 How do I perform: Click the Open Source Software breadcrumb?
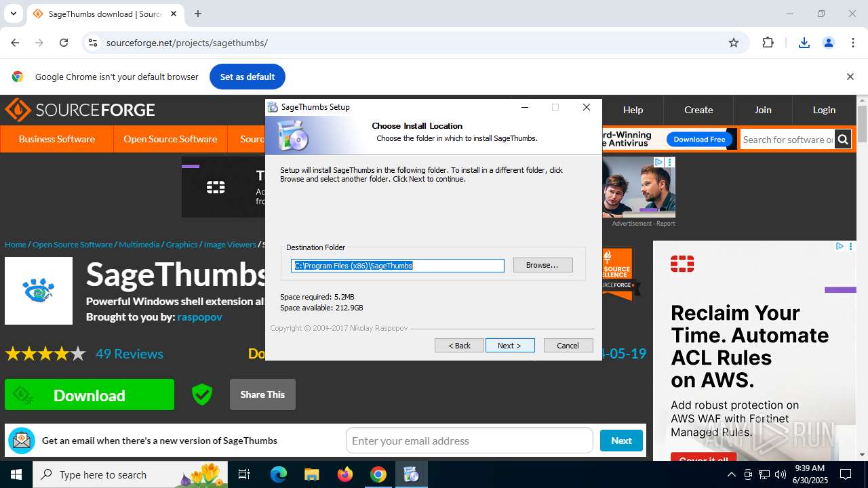coord(73,245)
